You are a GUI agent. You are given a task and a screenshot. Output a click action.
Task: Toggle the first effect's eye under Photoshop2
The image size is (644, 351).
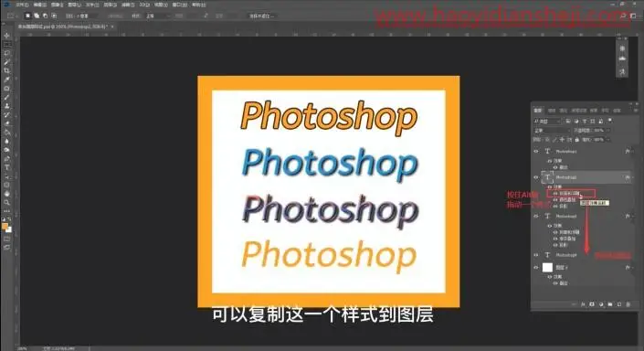[x=555, y=193]
